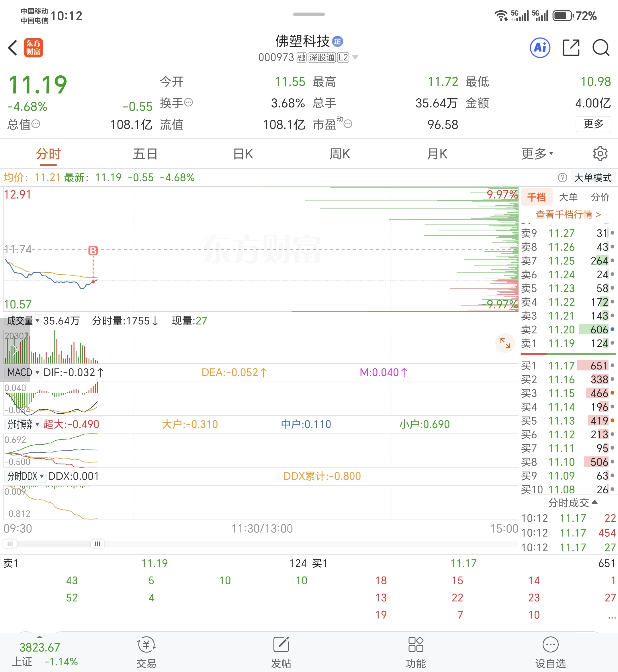
Task: Tap the share export icon
Action: [x=570, y=48]
